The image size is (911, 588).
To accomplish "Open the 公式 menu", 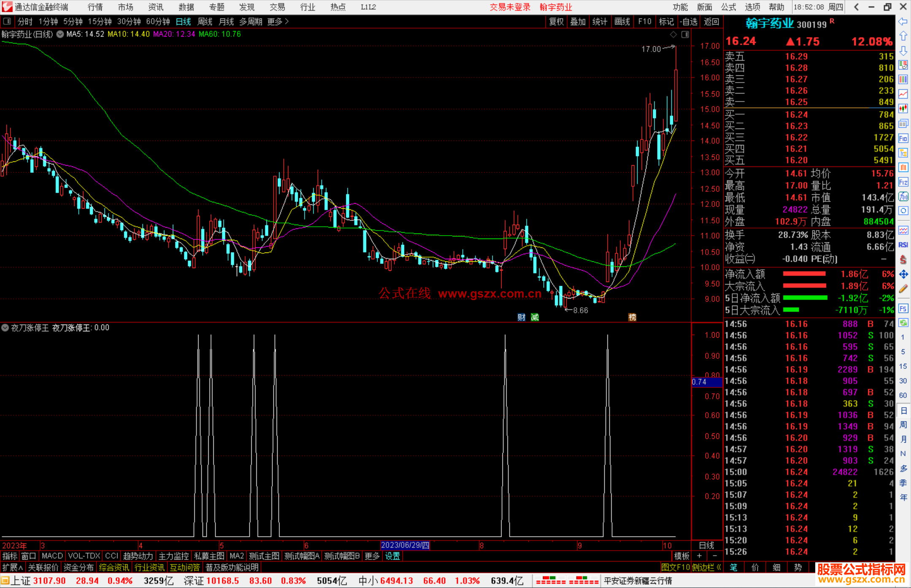I will click(x=728, y=7).
